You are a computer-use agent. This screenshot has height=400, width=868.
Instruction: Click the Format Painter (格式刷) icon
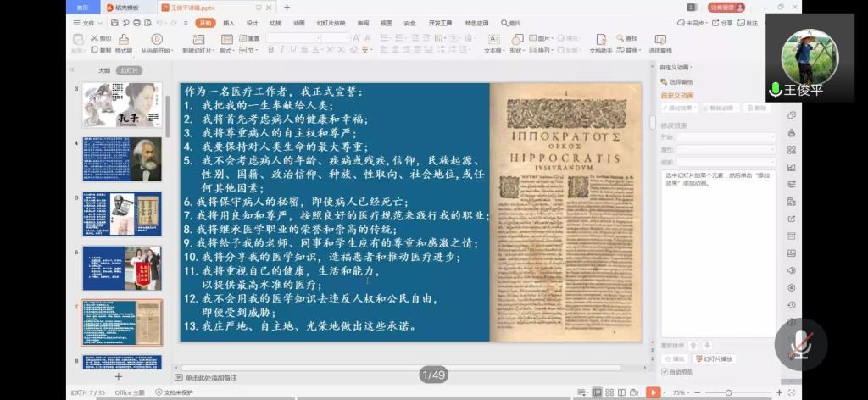coord(124,39)
